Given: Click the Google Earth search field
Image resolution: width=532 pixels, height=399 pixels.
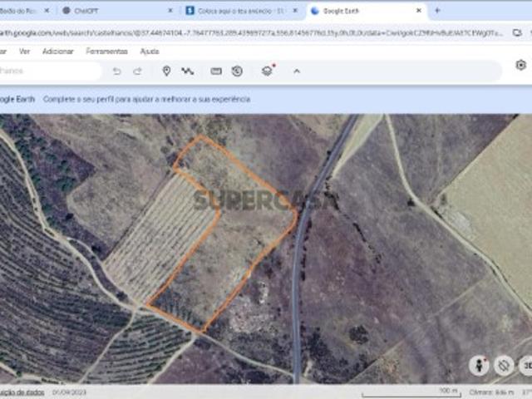Looking at the screenshot, I should (50, 71).
